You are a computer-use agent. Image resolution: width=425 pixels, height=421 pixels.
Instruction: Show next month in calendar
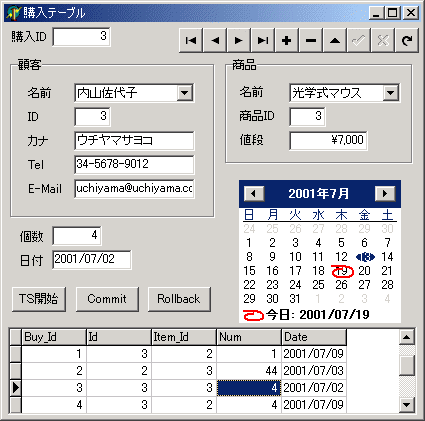pos(385,193)
